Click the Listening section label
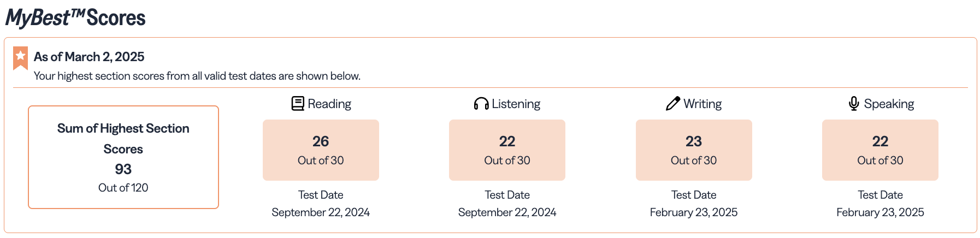This screenshot has width=980, height=238. [x=516, y=104]
